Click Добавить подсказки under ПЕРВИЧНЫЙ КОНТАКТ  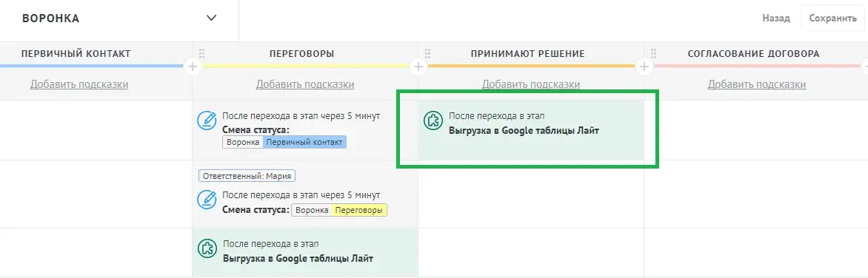click(x=79, y=84)
